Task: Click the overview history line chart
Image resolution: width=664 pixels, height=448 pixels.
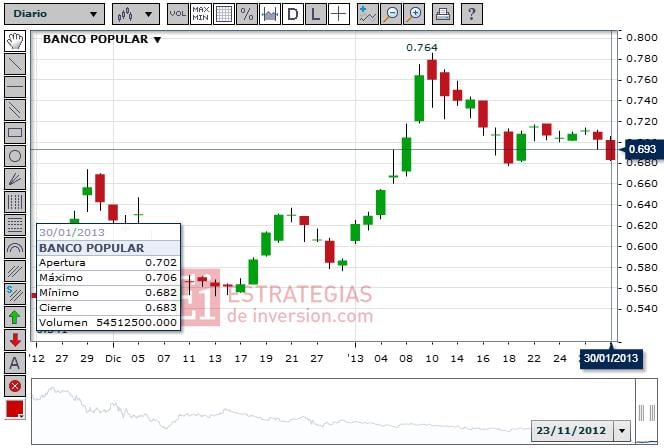Action: [333, 411]
